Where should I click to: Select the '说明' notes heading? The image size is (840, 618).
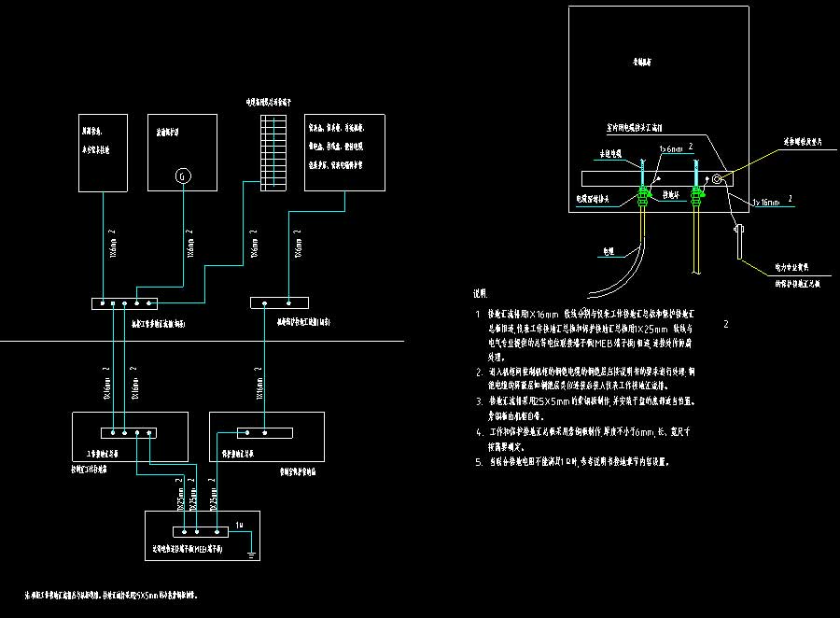[x=480, y=293]
